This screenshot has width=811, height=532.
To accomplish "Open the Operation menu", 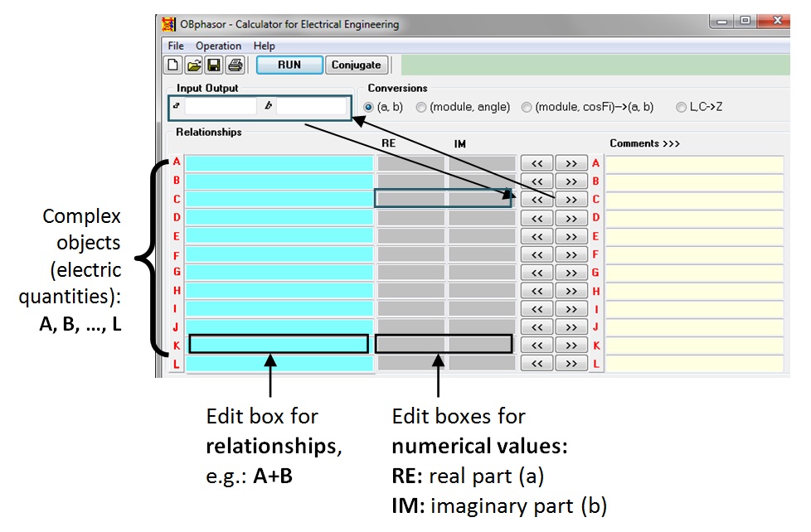I will pyautogui.click(x=218, y=46).
